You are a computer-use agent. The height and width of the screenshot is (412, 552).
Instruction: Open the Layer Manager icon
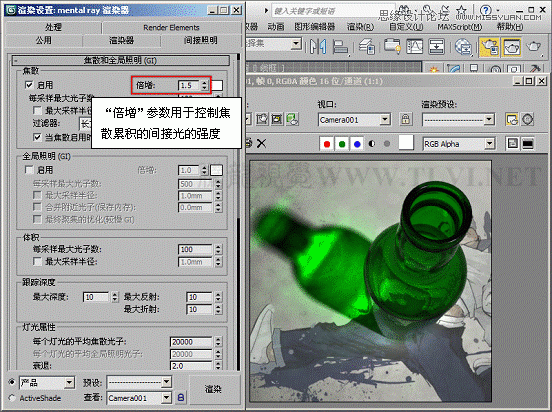click(x=366, y=46)
